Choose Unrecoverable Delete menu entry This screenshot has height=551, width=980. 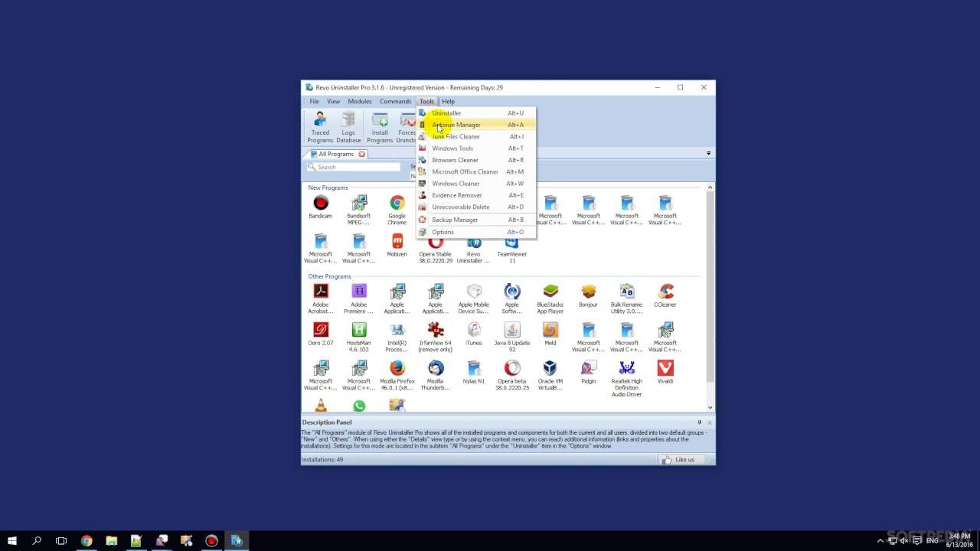coord(476,207)
